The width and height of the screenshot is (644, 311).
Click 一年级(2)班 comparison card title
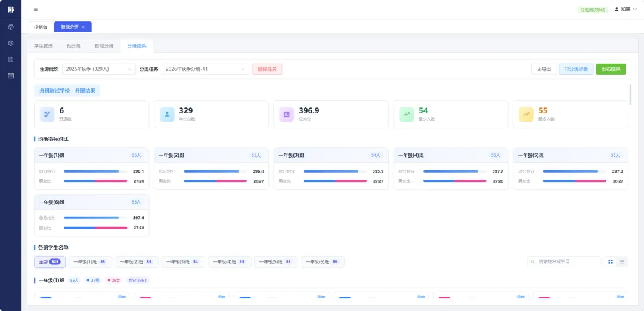pos(172,155)
